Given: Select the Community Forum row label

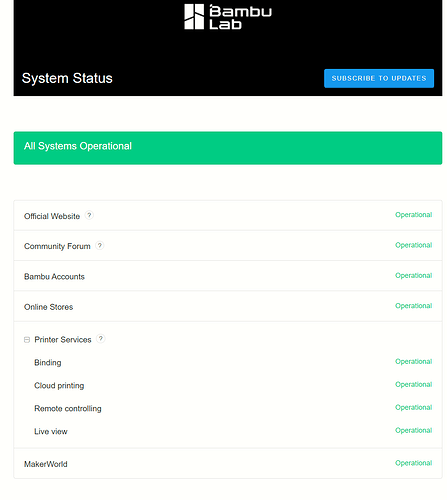Looking at the screenshot, I should coord(57,246).
